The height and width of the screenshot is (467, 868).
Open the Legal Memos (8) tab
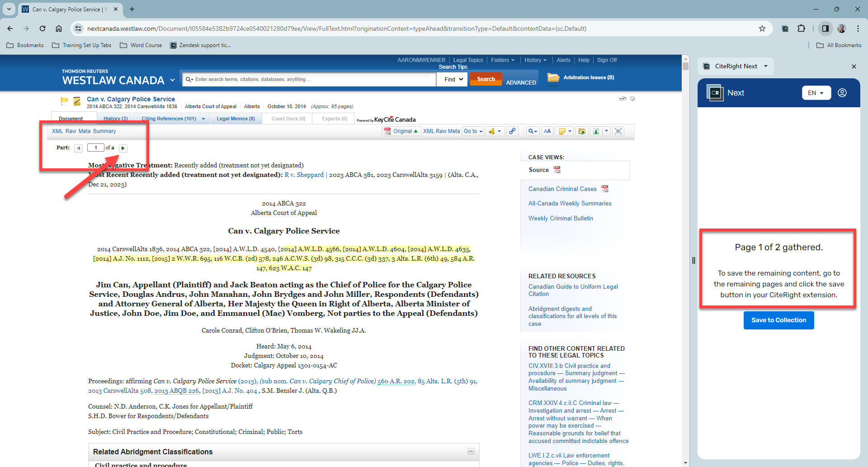[236, 119]
